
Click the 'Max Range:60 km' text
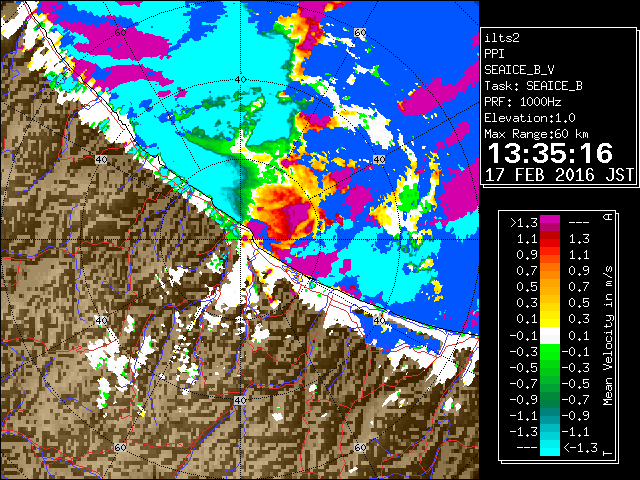(x=536, y=134)
